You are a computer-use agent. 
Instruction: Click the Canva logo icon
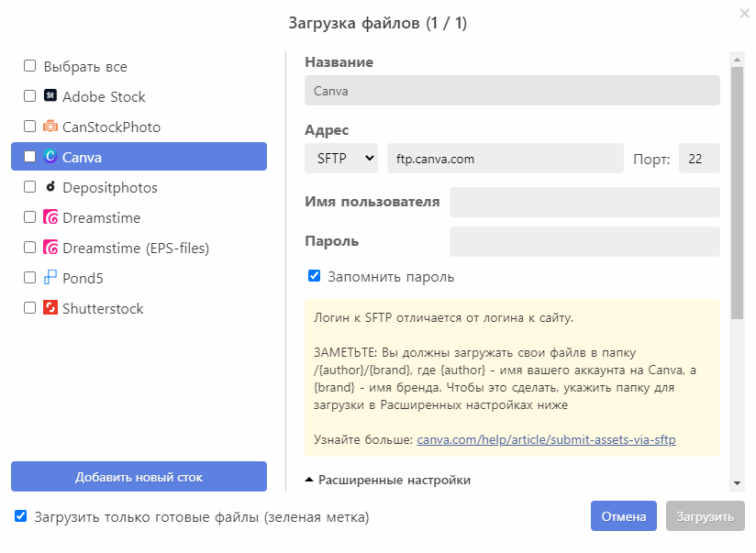tap(50, 157)
